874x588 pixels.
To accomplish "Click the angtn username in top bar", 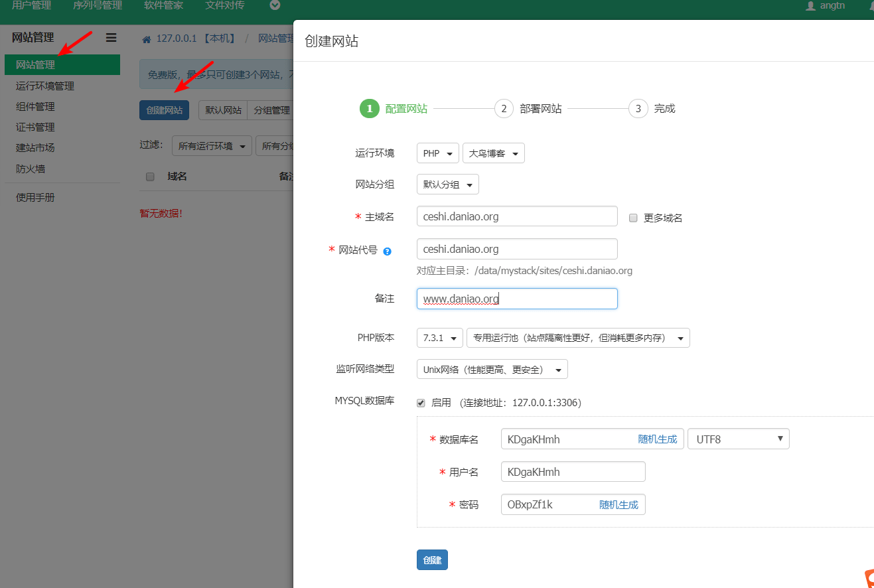I will (x=832, y=5).
